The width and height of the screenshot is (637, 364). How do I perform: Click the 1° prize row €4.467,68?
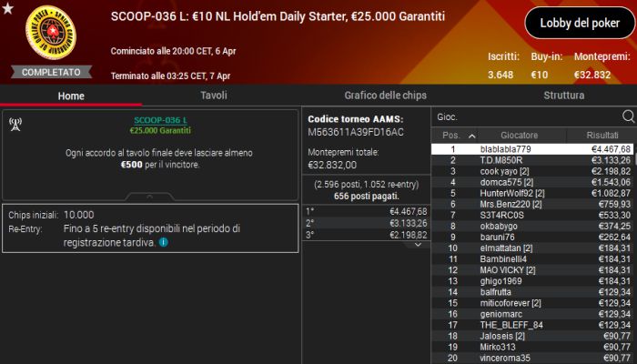coord(367,211)
